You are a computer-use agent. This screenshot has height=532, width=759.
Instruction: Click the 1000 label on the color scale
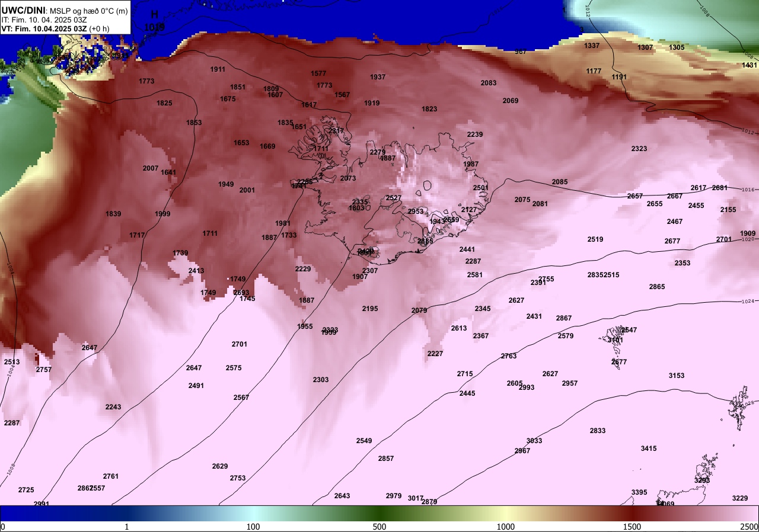tap(506, 527)
